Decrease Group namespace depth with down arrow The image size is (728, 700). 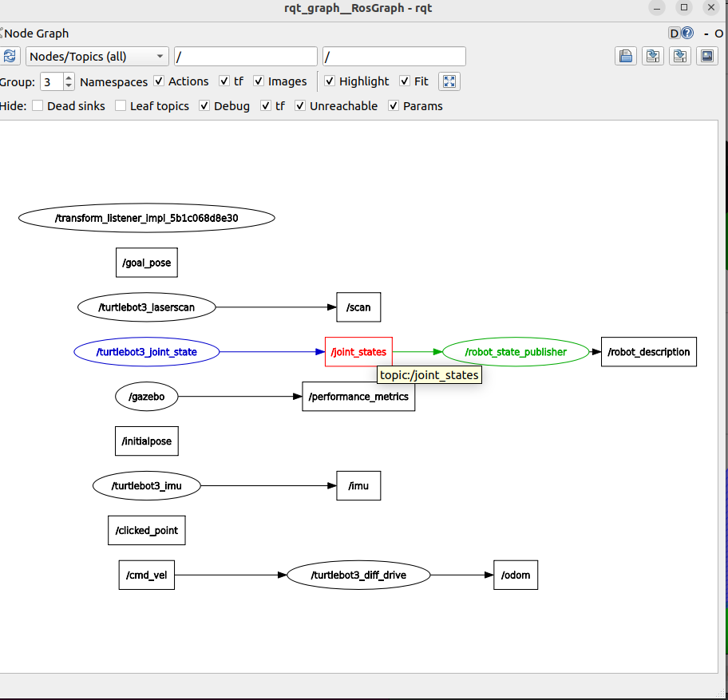point(69,86)
